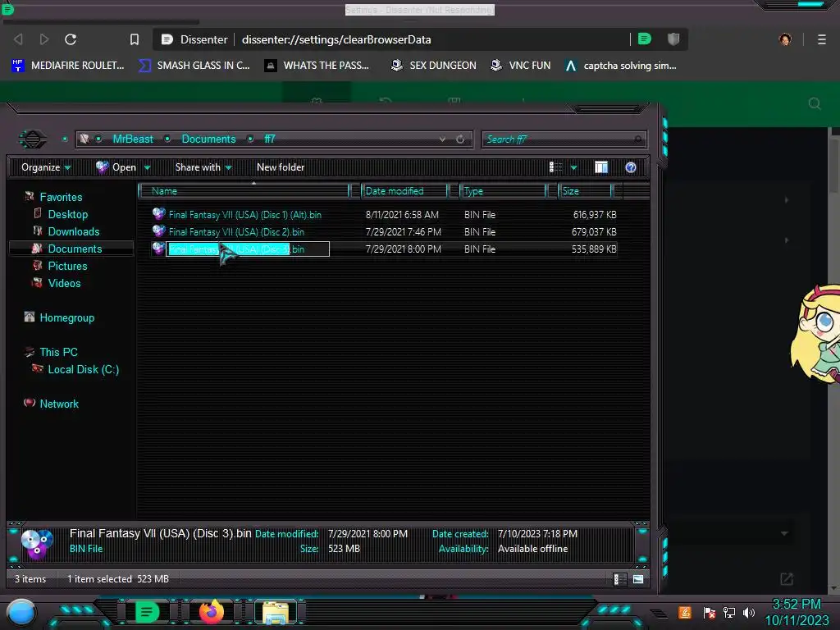This screenshot has height=630, width=840.
Task: Click the 3:52 PM taskbar clock
Action: tap(797, 605)
